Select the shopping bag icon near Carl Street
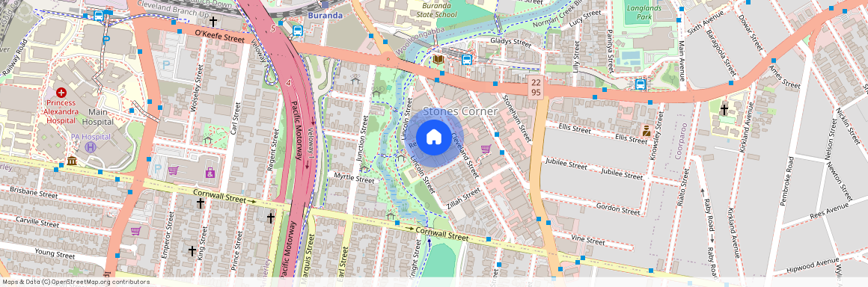 click(x=210, y=173)
